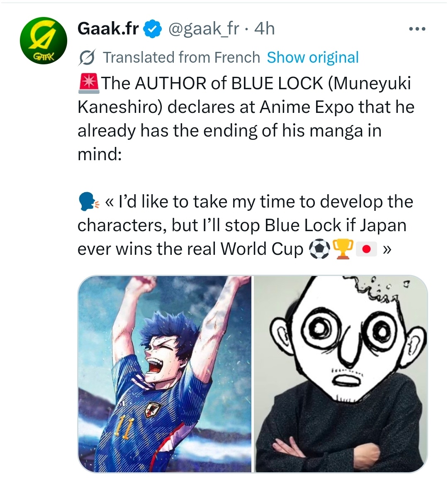448x481 pixels.
Task: Click the translation icon beside Translated from French
Action: pos(88,57)
